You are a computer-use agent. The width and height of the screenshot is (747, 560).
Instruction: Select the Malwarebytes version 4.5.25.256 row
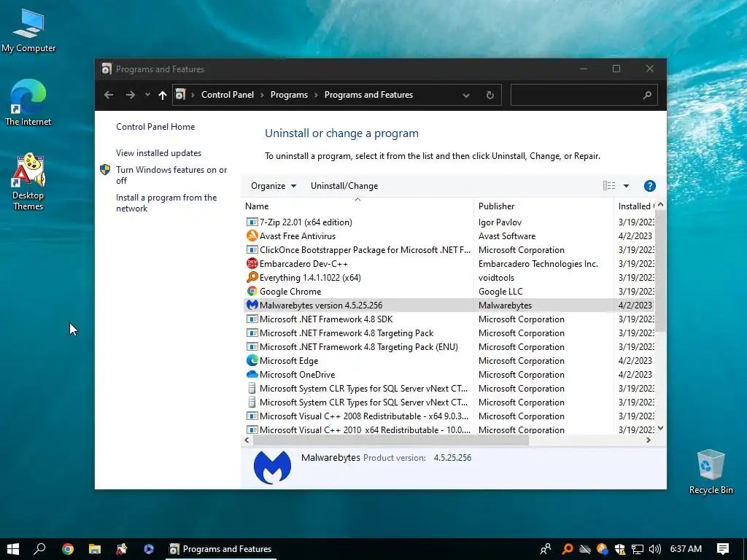[x=449, y=306]
